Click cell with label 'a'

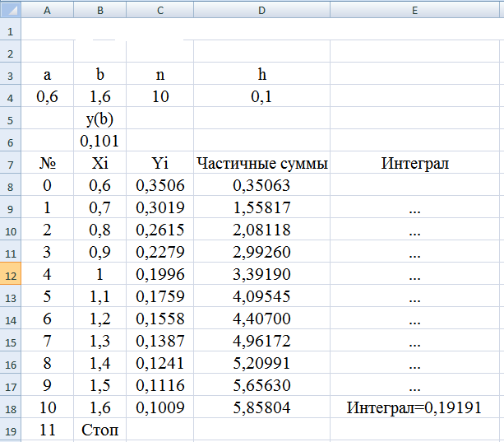pyautogui.click(x=47, y=74)
